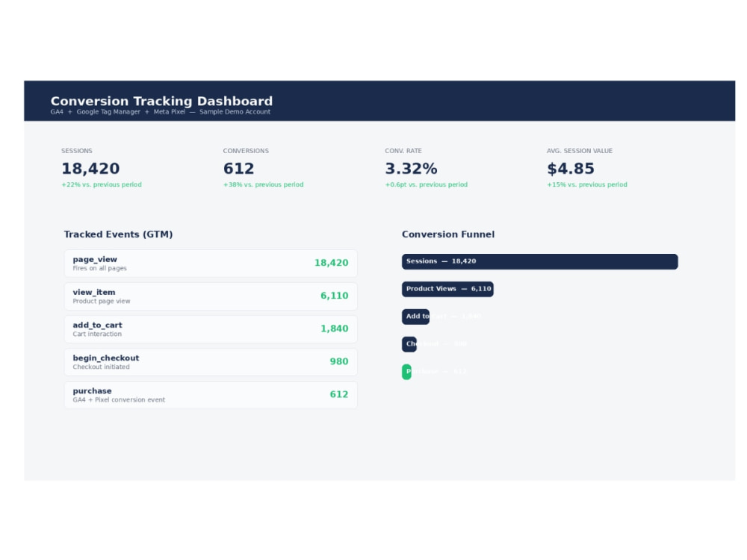Select the 980 begin_checkout count
Screen dimensions: 747x560
pos(339,361)
